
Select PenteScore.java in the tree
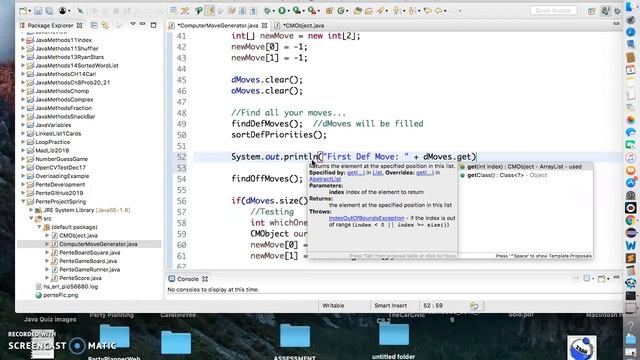pos(80,278)
